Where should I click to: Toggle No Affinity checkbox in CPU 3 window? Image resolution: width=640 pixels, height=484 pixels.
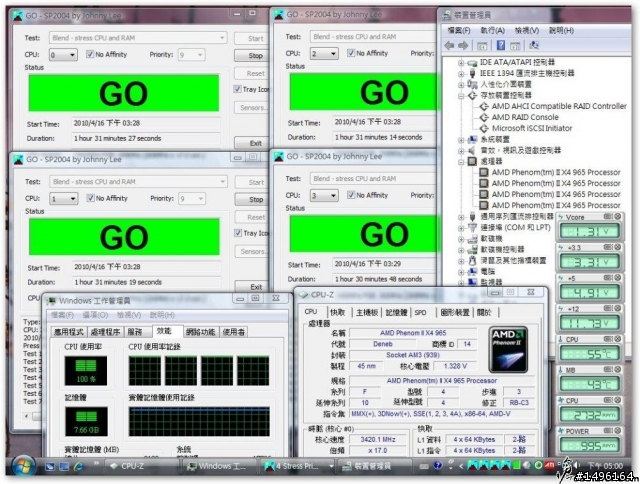[x=351, y=195]
